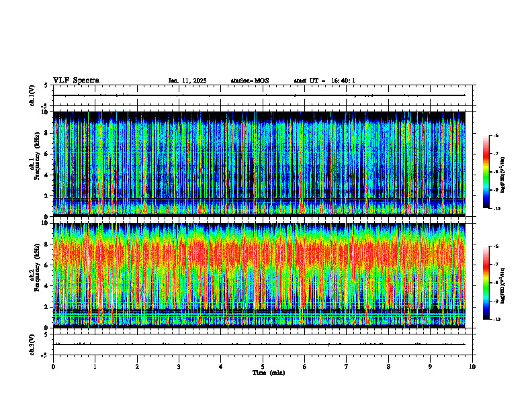
Task: Click time axis tick label "1"
Action: (95, 367)
